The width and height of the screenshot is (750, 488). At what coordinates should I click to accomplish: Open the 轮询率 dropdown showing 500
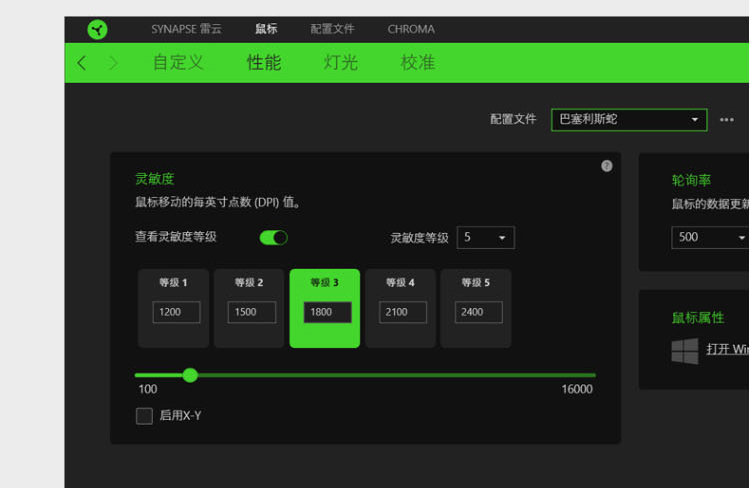(710, 237)
